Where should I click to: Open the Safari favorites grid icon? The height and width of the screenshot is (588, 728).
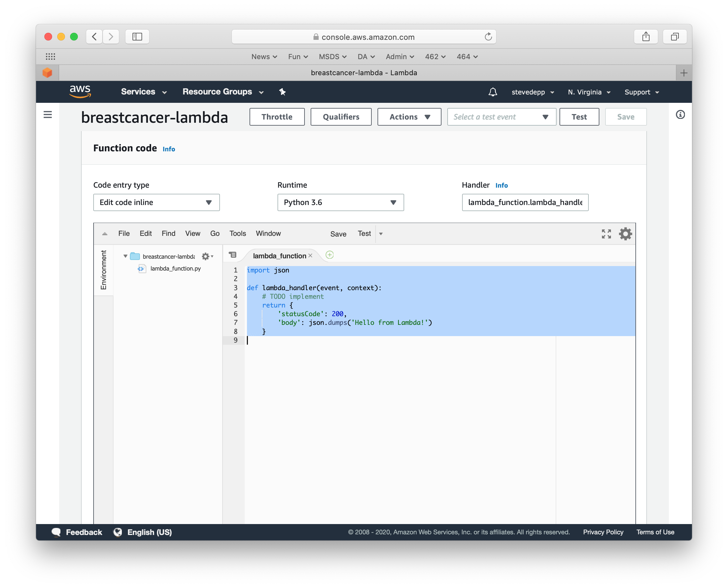50,57
